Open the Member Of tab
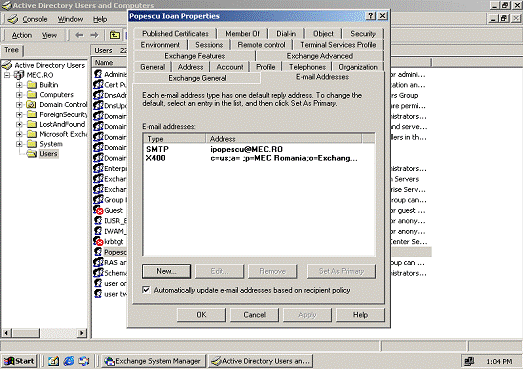The width and height of the screenshot is (523, 369). point(242,34)
